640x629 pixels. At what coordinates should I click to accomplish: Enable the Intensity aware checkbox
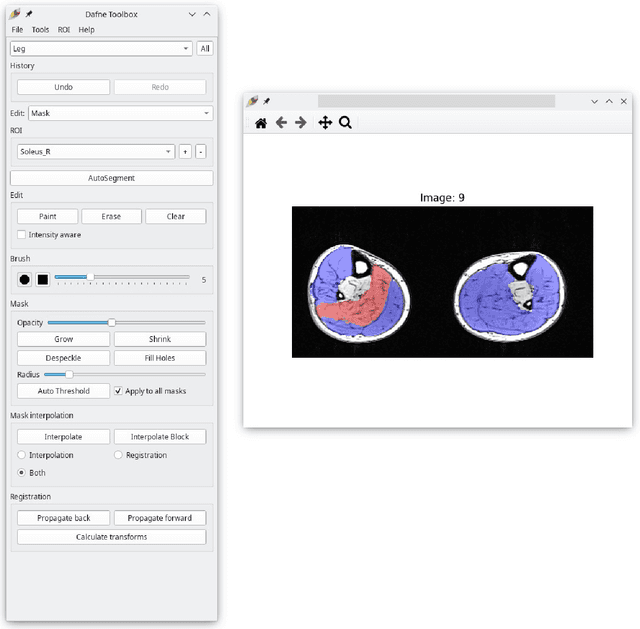(x=22, y=235)
